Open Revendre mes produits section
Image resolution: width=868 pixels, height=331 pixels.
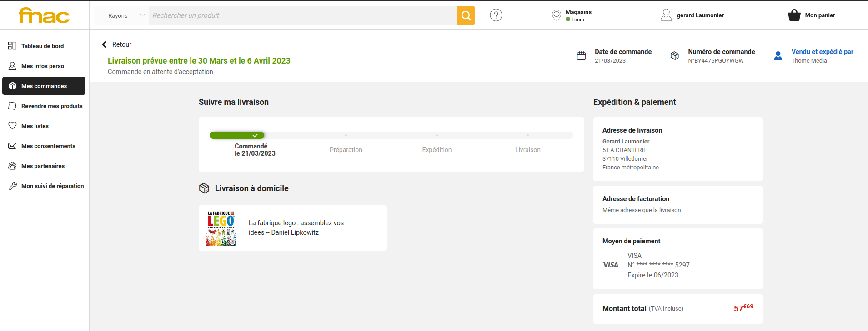(52, 106)
